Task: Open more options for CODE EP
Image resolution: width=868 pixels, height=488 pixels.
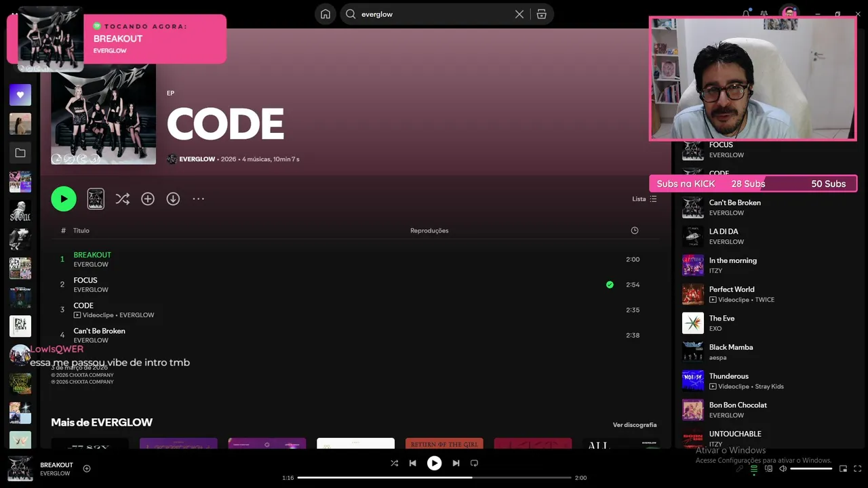Action: (198, 199)
